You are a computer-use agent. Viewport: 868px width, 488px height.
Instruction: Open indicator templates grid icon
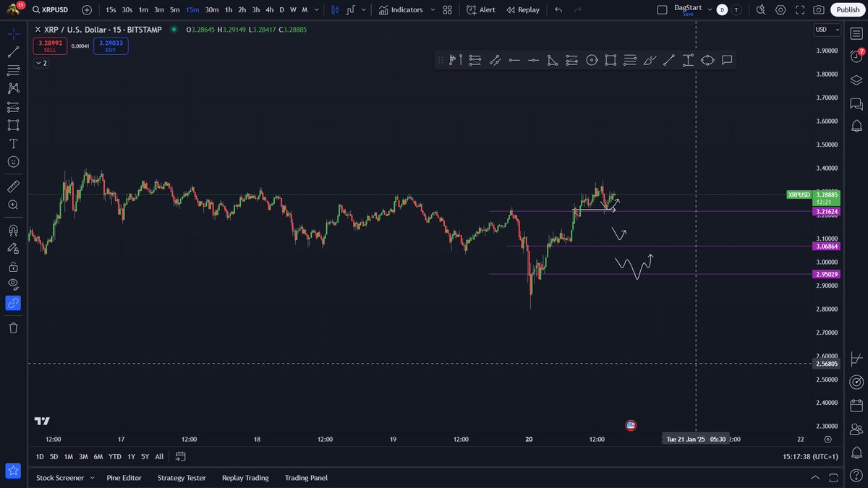(x=447, y=10)
